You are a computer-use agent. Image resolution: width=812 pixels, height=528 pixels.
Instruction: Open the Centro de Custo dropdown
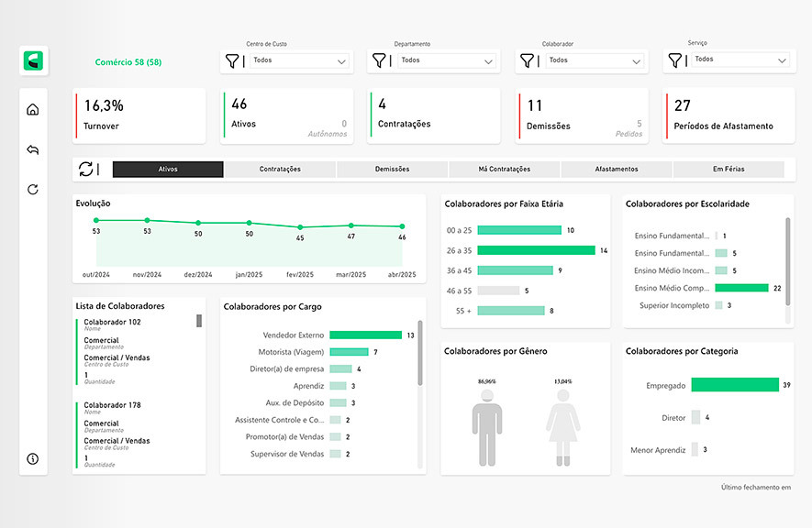pos(298,60)
